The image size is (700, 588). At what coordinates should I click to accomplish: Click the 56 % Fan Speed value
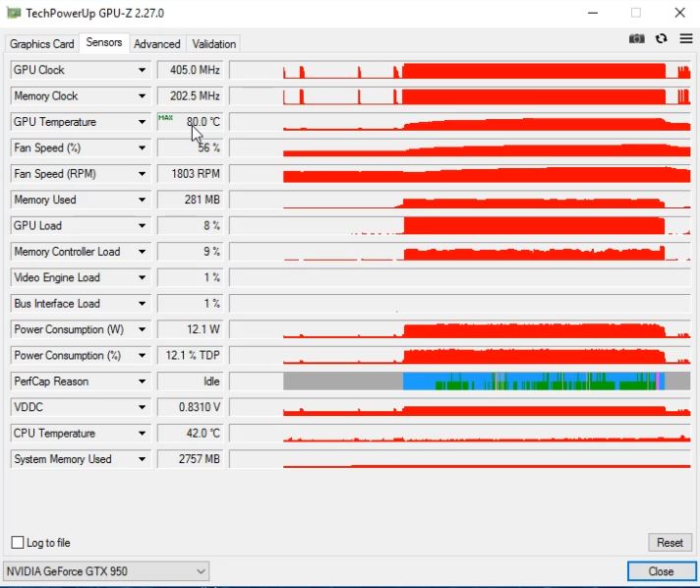tap(190, 147)
